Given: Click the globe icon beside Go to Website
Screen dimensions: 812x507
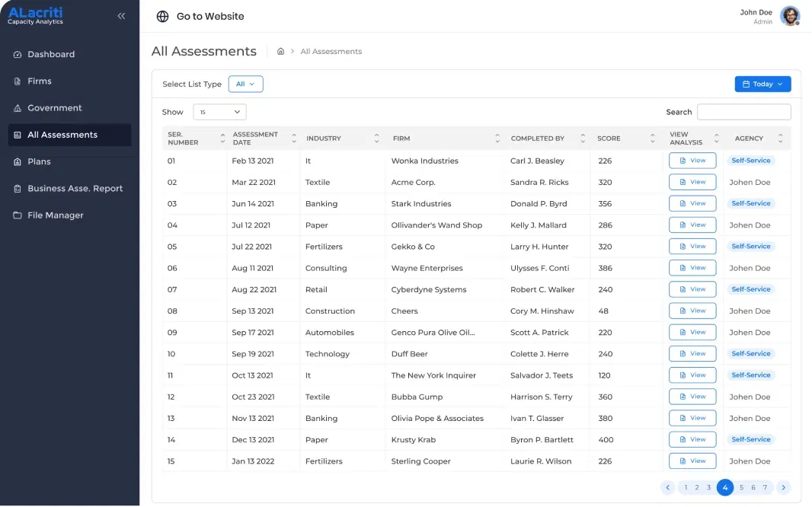Looking at the screenshot, I should [162, 17].
